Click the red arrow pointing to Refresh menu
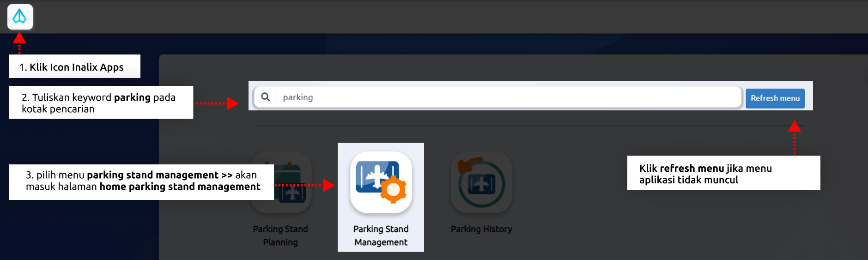Viewport: 868px width, 260px height. tap(794, 127)
